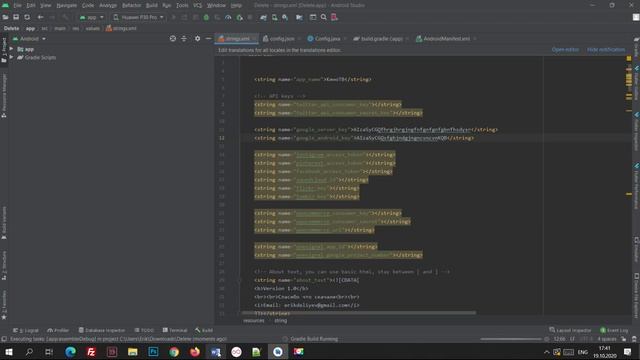Open the Huawei P30 Pro device dropdown
This screenshot has height=360, width=640.
[139, 17]
